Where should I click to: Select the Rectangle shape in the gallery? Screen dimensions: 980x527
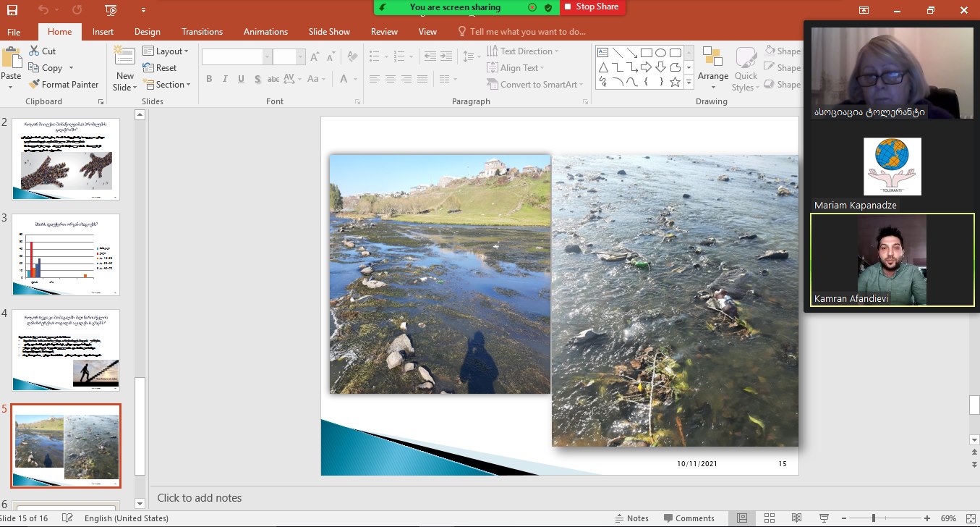(647, 53)
